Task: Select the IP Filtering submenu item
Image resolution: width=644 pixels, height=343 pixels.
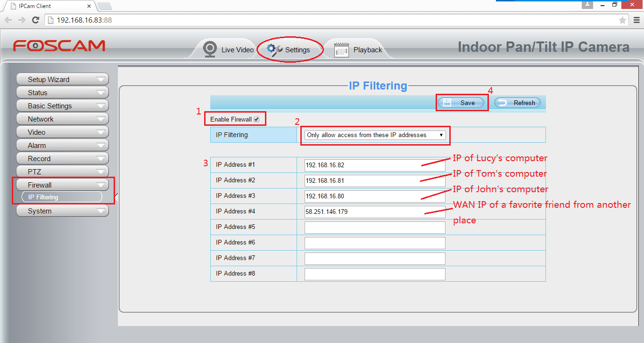Action: 62,197
